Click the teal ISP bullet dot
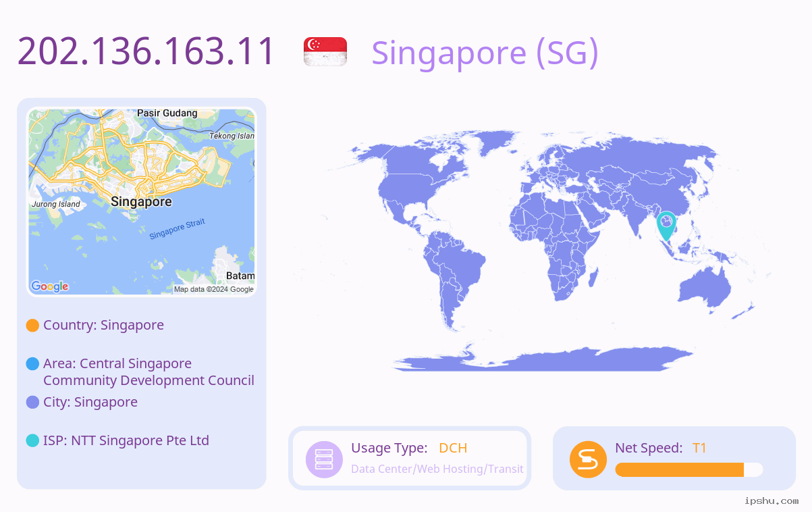 32,440
